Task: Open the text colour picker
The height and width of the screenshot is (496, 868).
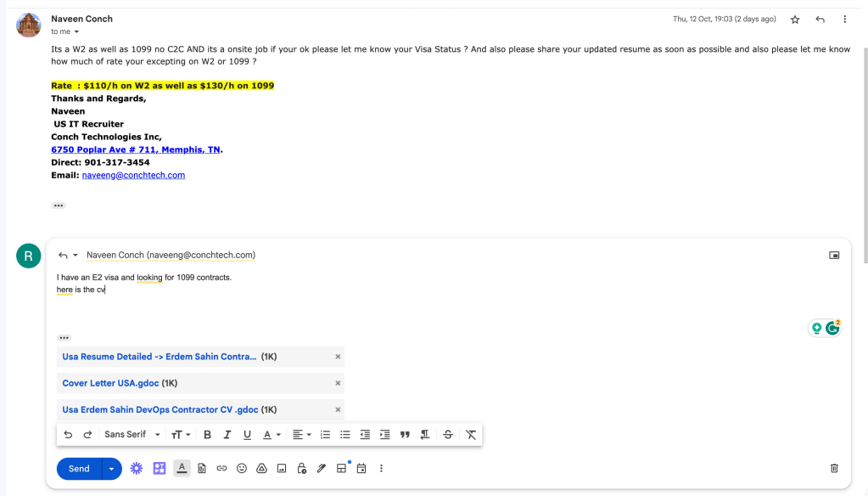Action: pos(272,435)
